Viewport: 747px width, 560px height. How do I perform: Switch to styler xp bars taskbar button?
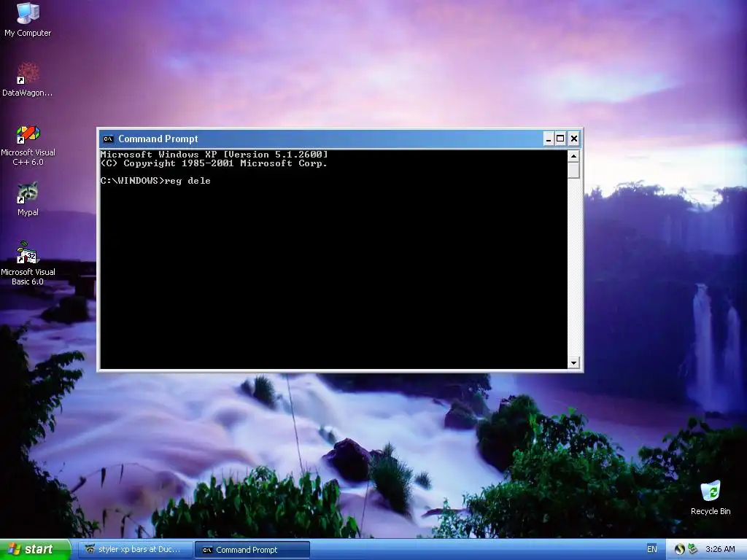[x=134, y=550]
